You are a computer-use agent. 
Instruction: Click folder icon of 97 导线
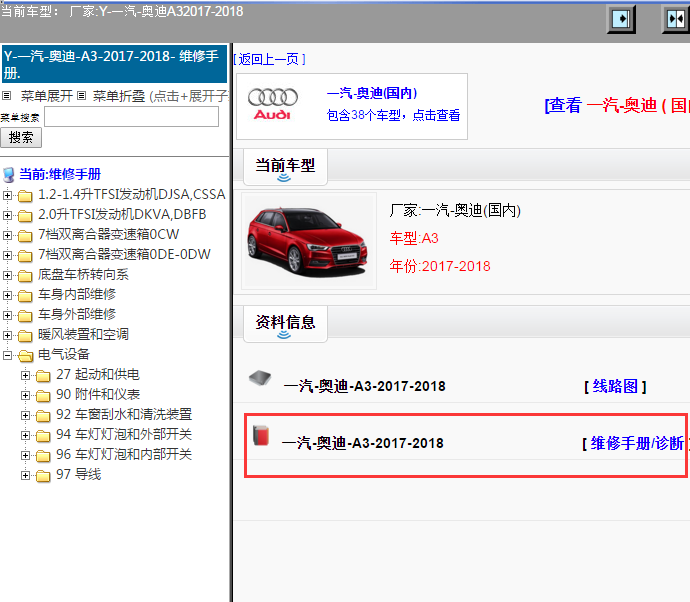point(43,475)
